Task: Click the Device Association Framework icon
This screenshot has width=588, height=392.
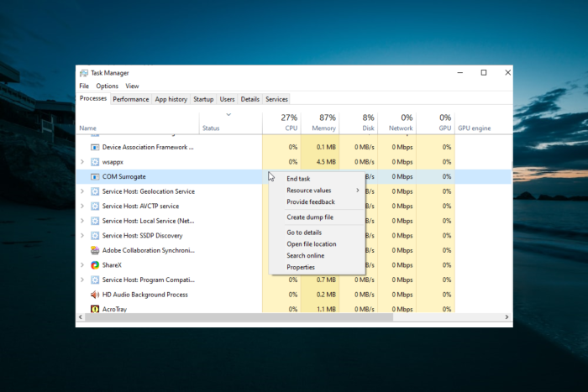Action: [x=95, y=147]
